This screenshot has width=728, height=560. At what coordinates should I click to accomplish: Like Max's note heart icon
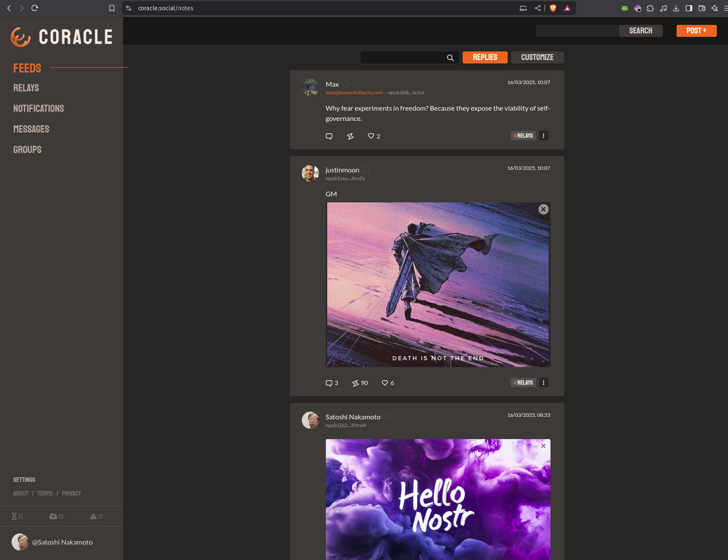coord(371,136)
